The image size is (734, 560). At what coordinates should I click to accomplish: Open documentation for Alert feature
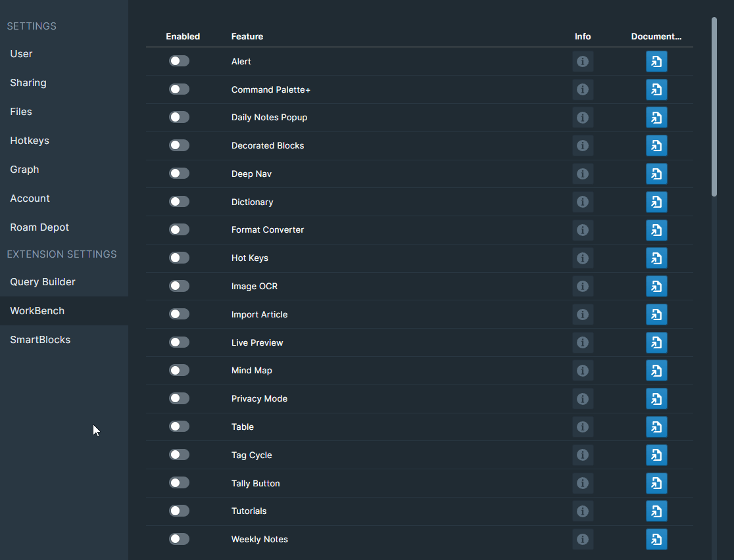[656, 62]
